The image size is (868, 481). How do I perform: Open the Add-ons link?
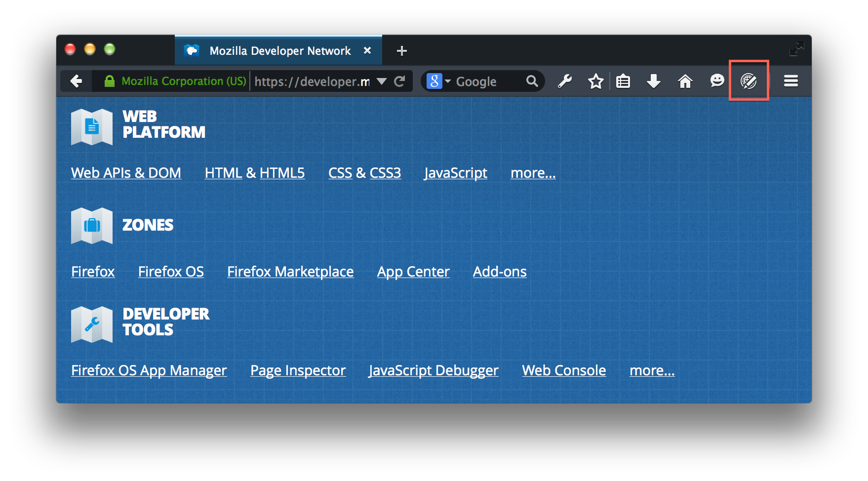click(500, 272)
